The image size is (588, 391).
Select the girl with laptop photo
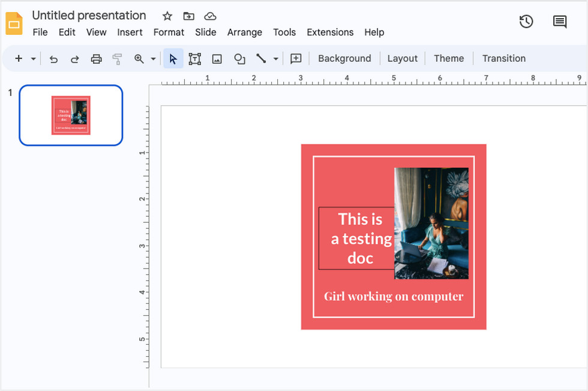pos(431,223)
